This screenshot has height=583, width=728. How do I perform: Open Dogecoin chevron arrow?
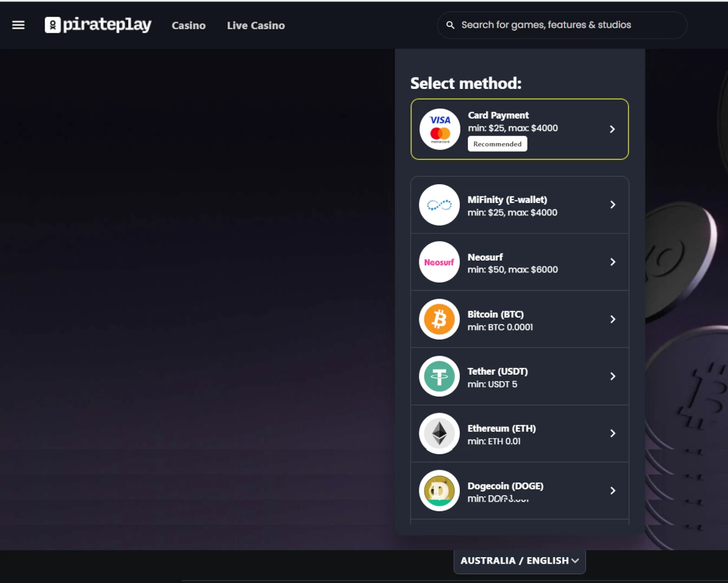pos(612,490)
